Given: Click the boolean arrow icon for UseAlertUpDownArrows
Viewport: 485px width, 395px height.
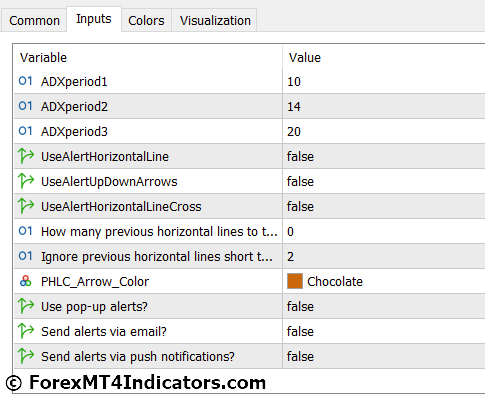Looking at the screenshot, I should [x=26, y=181].
